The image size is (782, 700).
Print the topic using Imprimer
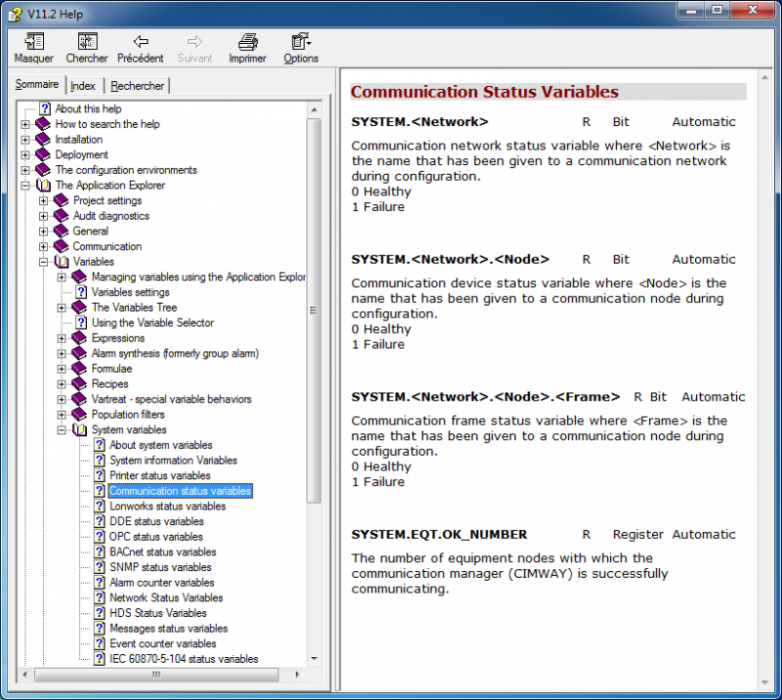point(248,42)
